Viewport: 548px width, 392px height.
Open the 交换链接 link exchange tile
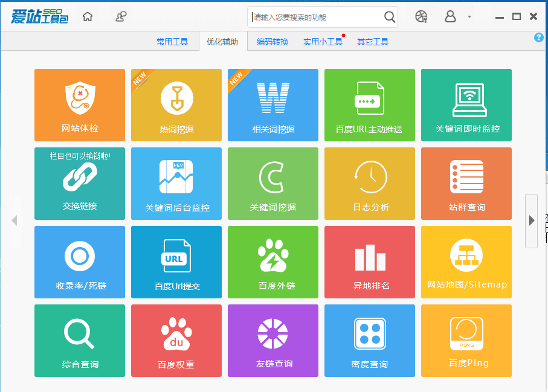point(80,184)
